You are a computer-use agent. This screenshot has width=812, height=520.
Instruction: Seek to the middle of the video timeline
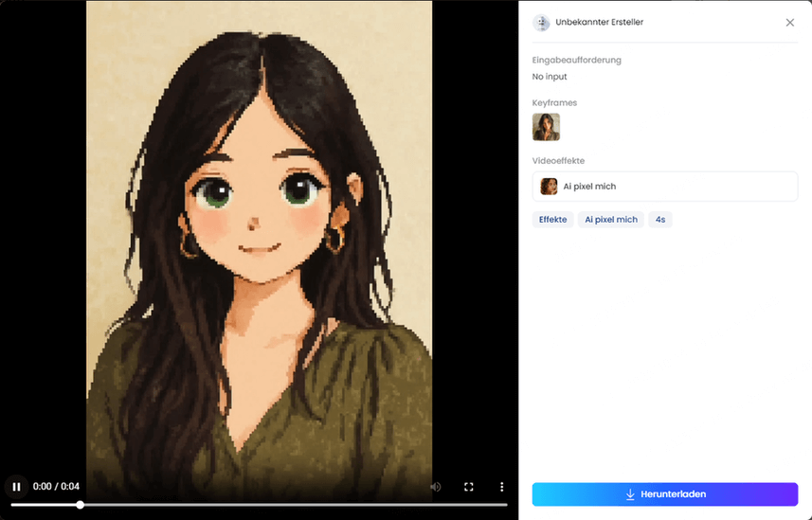click(259, 505)
